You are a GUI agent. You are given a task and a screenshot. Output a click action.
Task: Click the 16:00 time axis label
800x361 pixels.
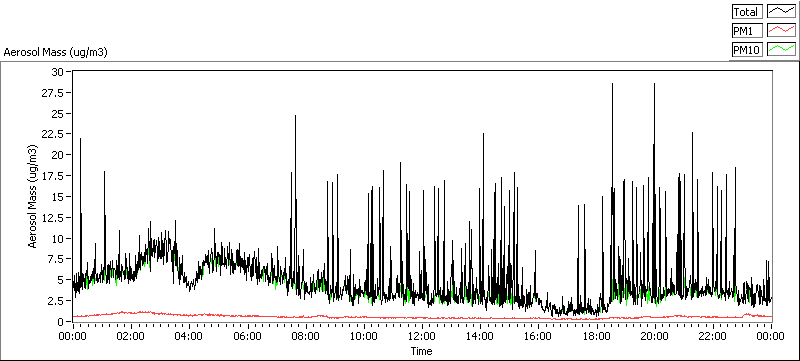click(x=538, y=336)
